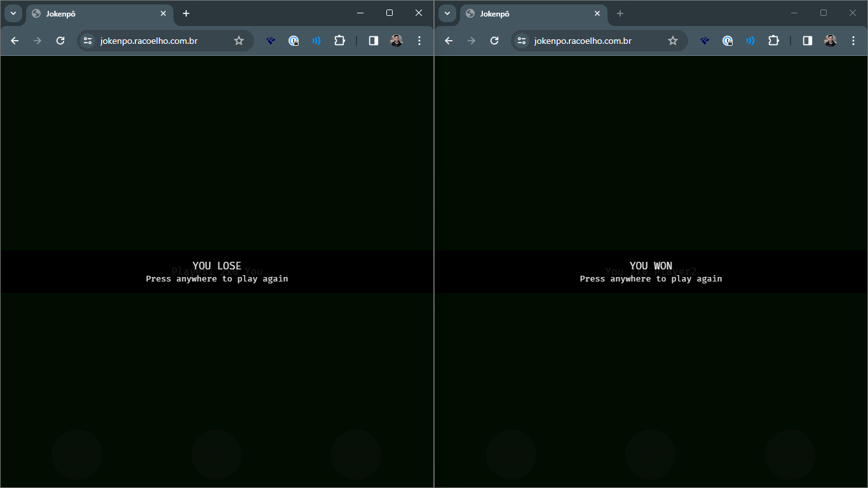Open tab search chevron in left window

tap(13, 13)
